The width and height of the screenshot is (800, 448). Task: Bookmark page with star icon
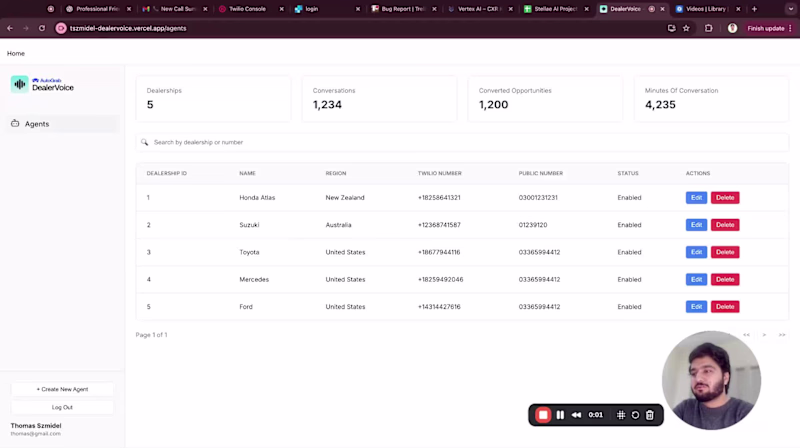pos(686,29)
